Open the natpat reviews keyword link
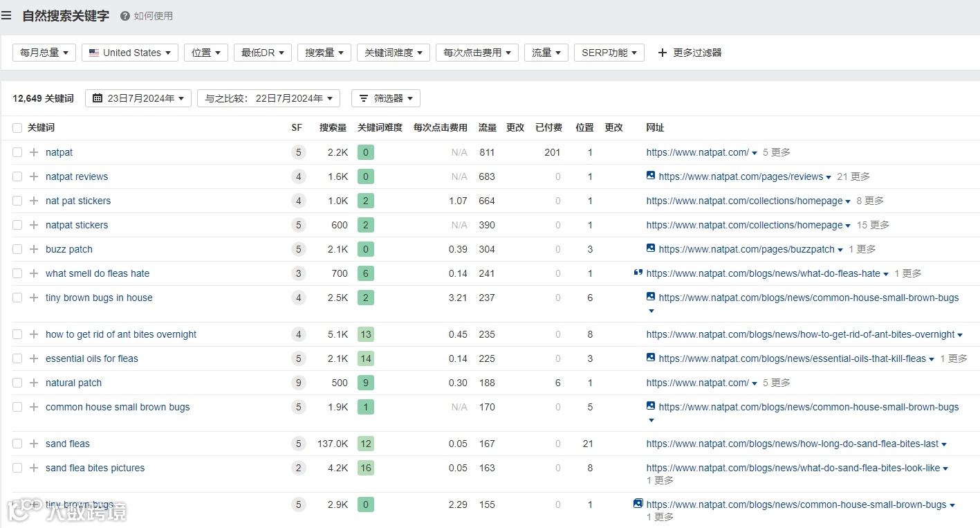This screenshot has height=528, width=980. pyautogui.click(x=77, y=176)
